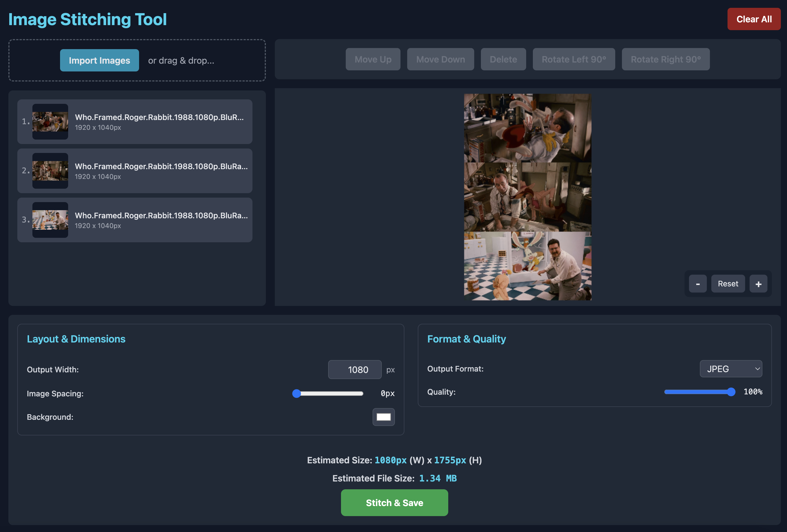Import new images into the tool
The width and height of the screenshot is (787, 532).
(99, 60)
